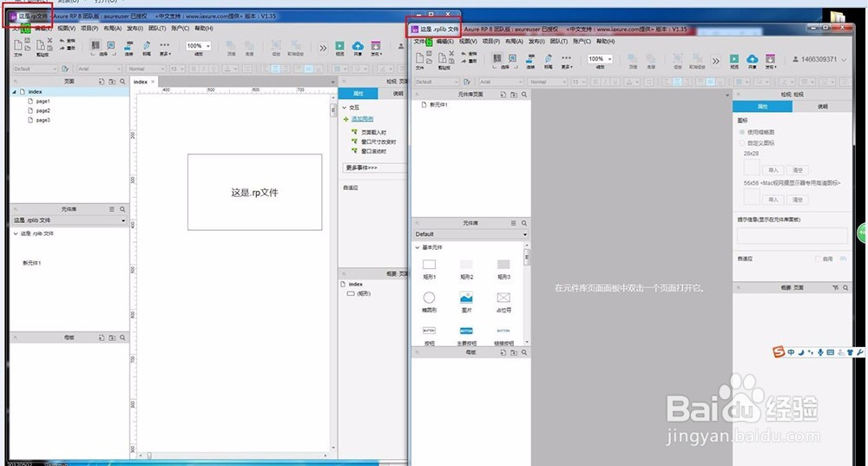Open Project menu in left window
Image resolution: width=868 pixels, height=466 pixels.
pos(89,29)
